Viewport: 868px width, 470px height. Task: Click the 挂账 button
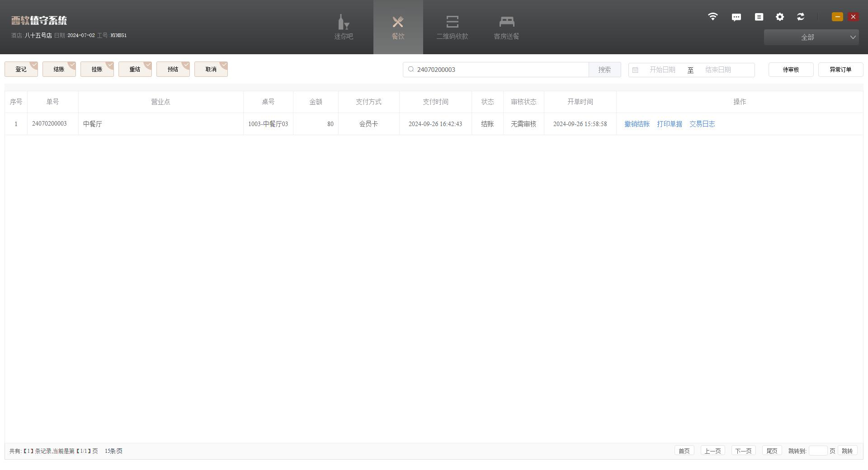click(x=97, y=69)
